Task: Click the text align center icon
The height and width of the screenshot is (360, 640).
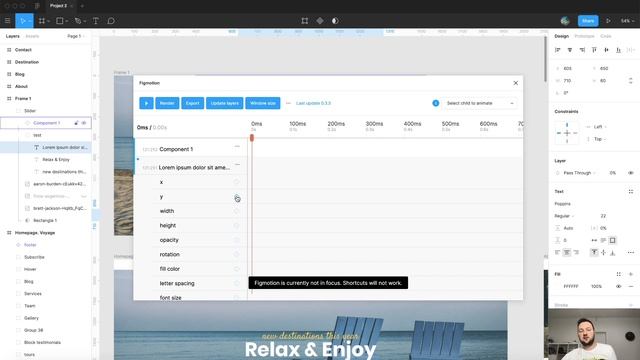Action: click(x=567, y=253)
